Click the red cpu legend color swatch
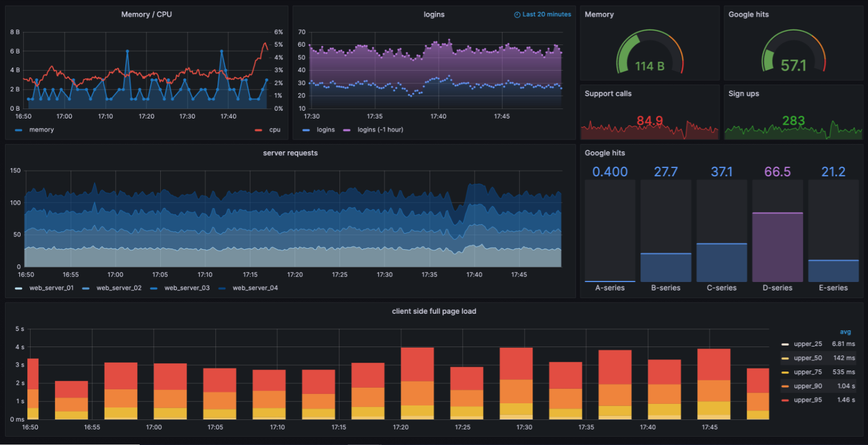The image size is (868, 445). pyautogui.click(x=258, y=130)
